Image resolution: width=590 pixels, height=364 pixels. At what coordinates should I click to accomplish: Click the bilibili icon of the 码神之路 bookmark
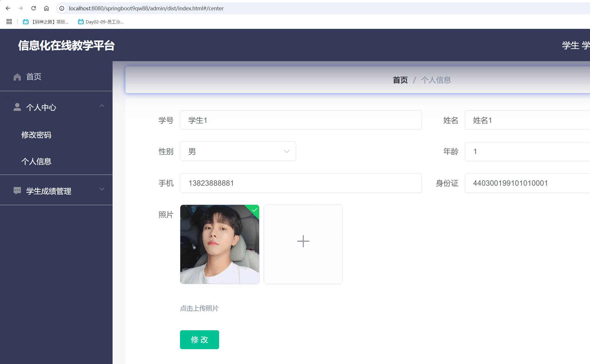click(x=25, y=22)
